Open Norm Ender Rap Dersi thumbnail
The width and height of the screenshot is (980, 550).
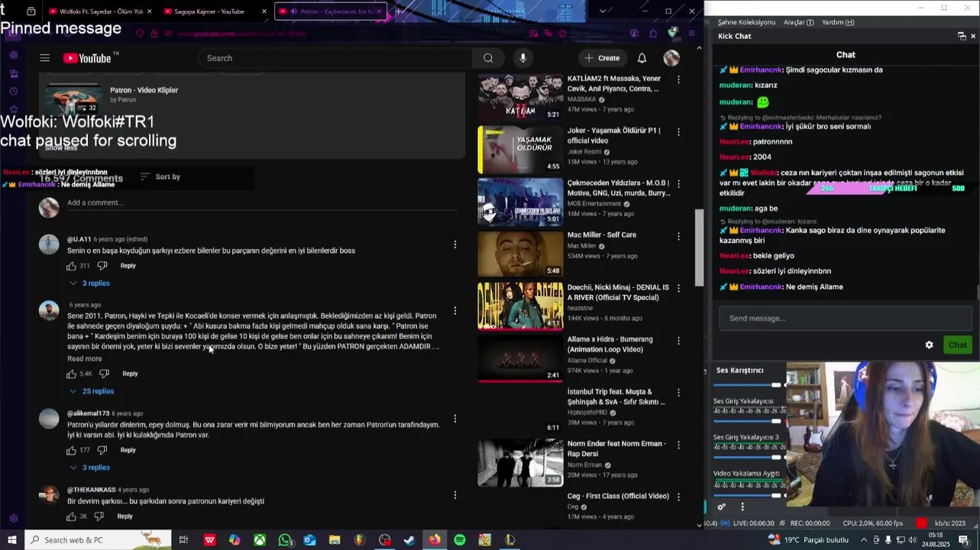(x=520, y=462)
